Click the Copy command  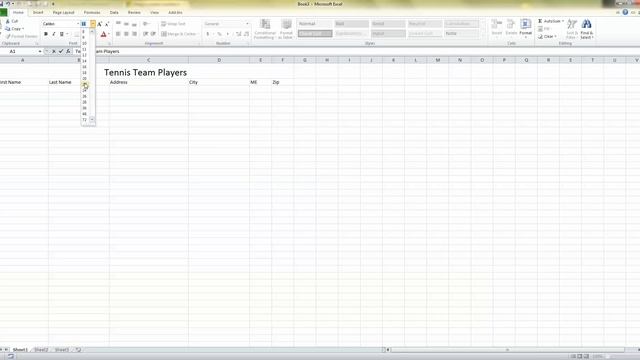point(14,29)
